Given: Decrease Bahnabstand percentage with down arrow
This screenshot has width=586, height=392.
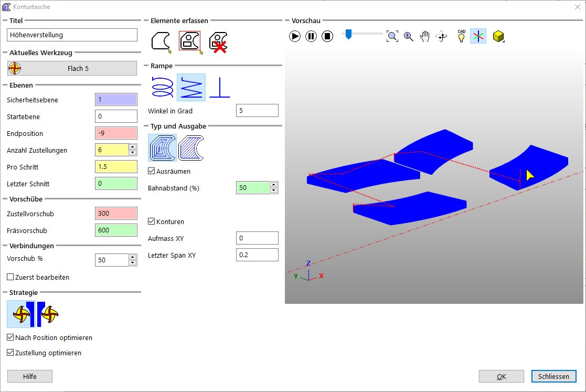Looking at the screenshot, I should [273, 190].
